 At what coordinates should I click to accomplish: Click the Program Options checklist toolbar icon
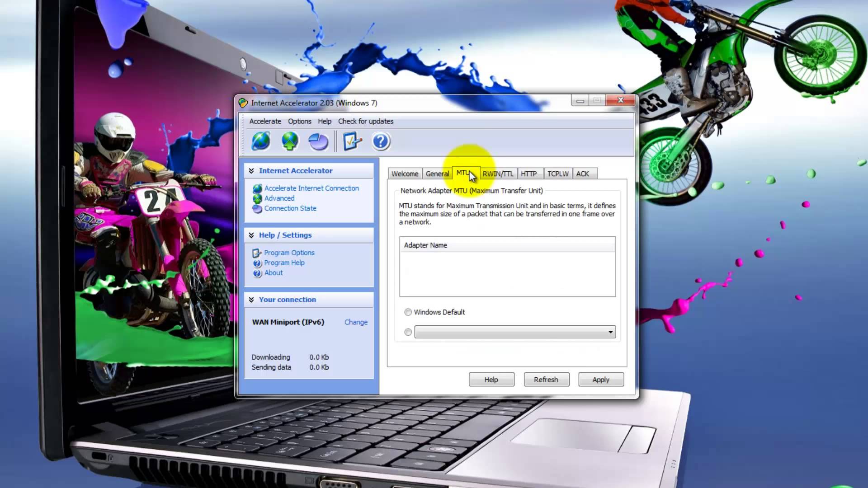[352, 141]
